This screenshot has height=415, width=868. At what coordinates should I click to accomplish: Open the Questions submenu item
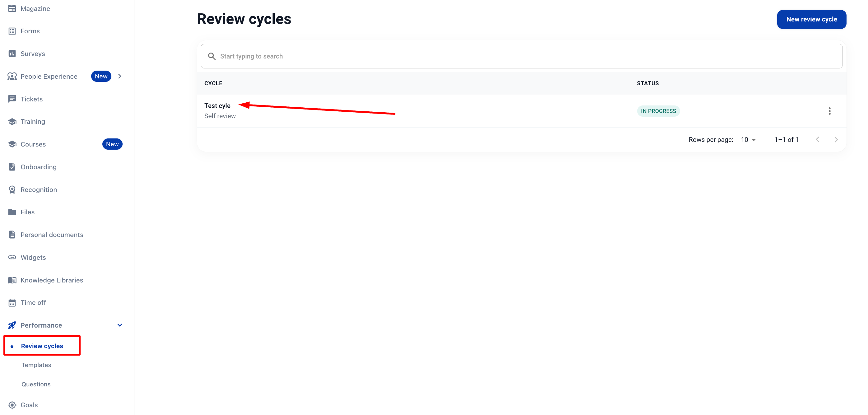36,384
